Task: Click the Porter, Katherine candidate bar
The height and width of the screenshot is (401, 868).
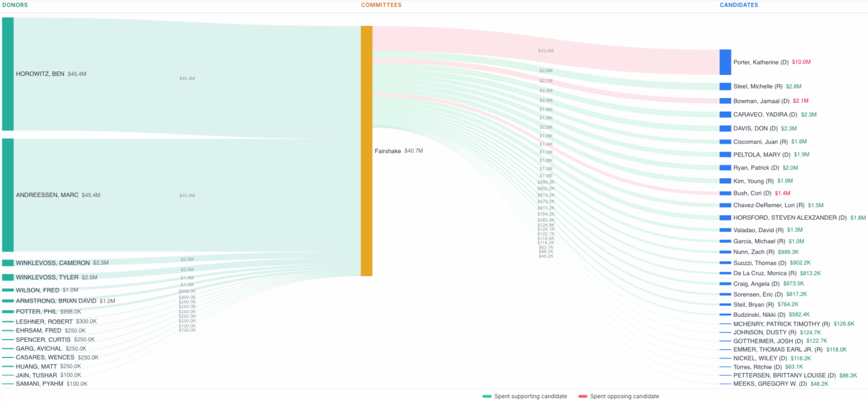Action: click(x=725, y=62)
